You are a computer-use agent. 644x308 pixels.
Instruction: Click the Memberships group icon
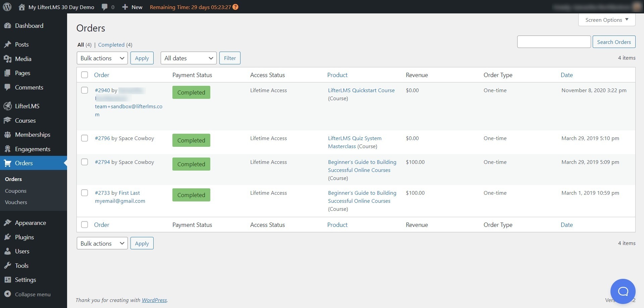pyautogui.click(x=7, y=135)
